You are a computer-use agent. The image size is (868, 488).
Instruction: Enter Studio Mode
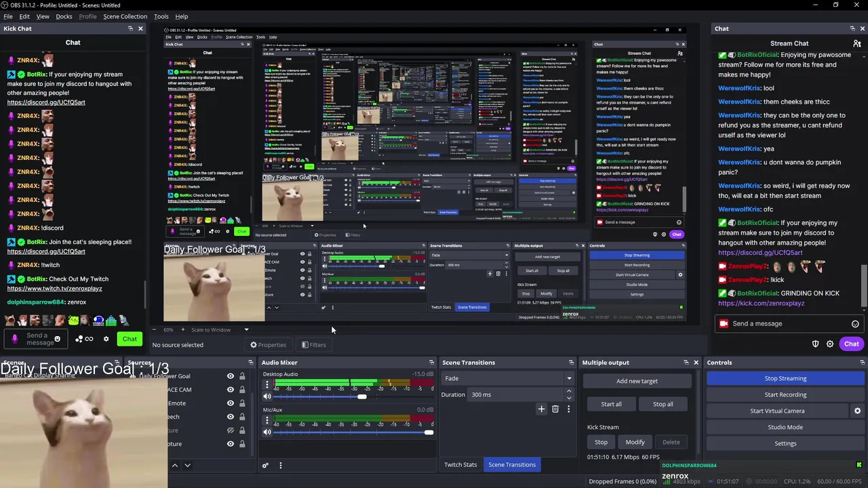click(x=785, y=427)
